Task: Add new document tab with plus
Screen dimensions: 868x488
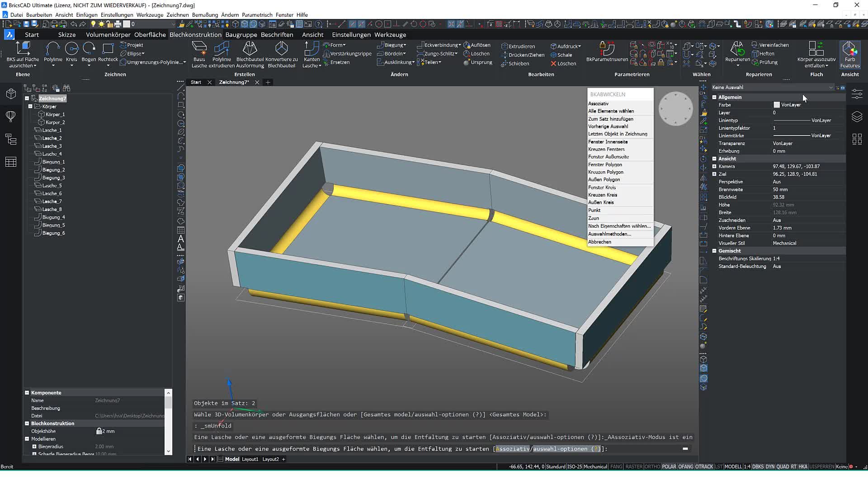Action: (268, 82)
